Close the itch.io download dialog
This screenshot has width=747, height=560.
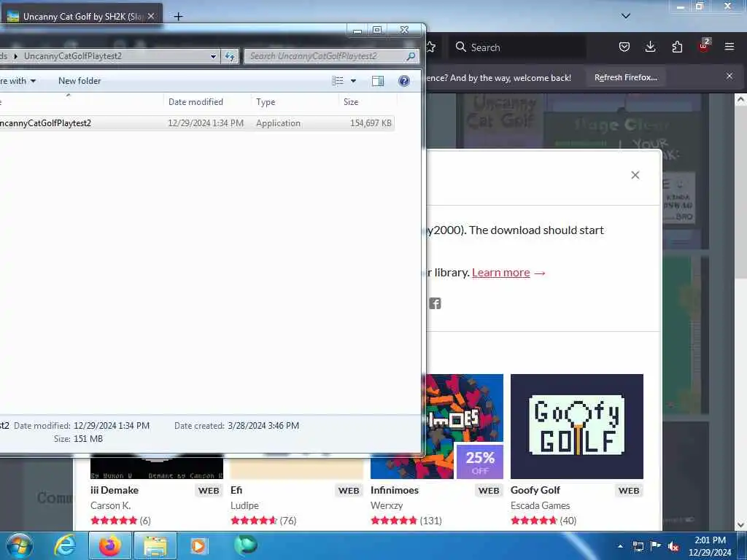click(635, 175)
